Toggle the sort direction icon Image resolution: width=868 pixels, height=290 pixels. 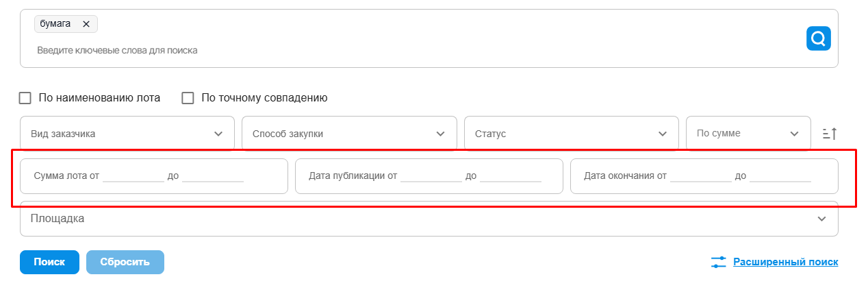coord(830,134)
